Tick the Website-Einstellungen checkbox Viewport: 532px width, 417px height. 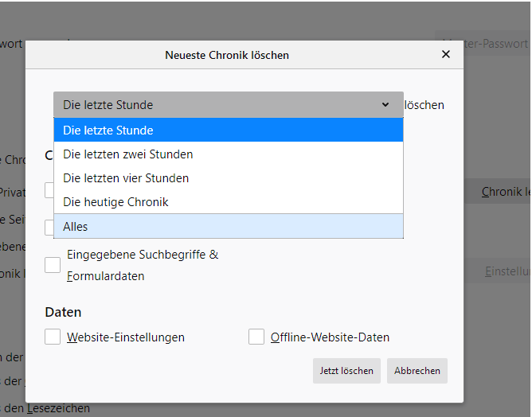click(53, 337)
